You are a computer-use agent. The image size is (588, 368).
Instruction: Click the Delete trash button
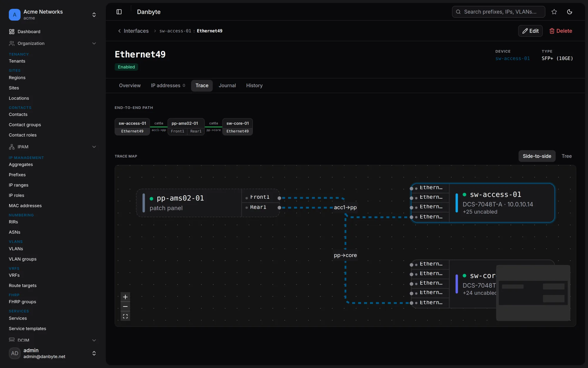561,31
